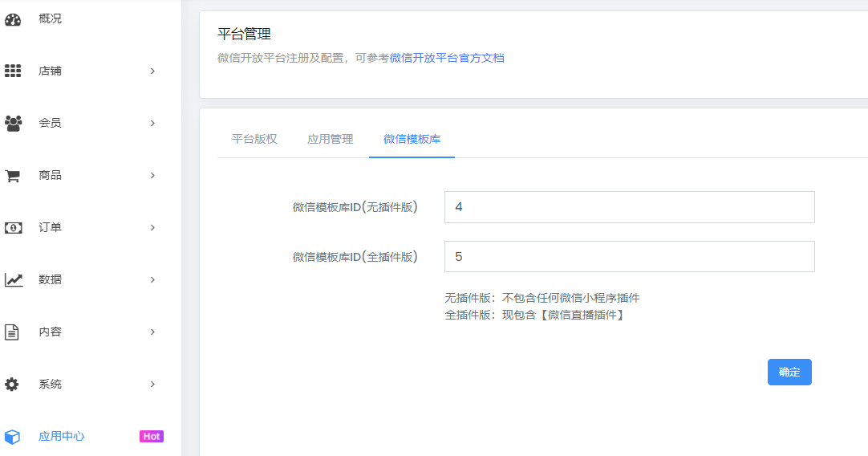This screenshot has width=868, height=456.
Task: Switch to the 平台版权 tab
Action: [254, 139]
